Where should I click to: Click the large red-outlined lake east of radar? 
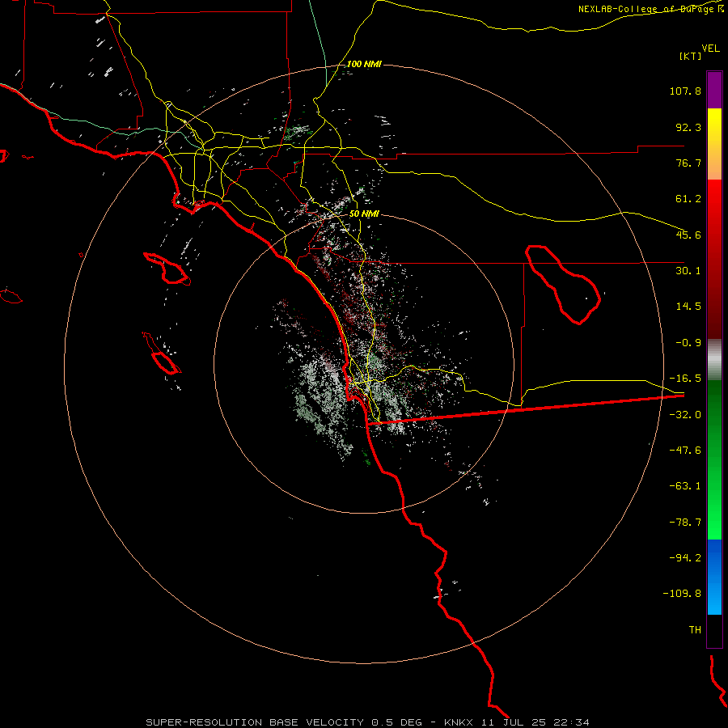tap(563, 284)
